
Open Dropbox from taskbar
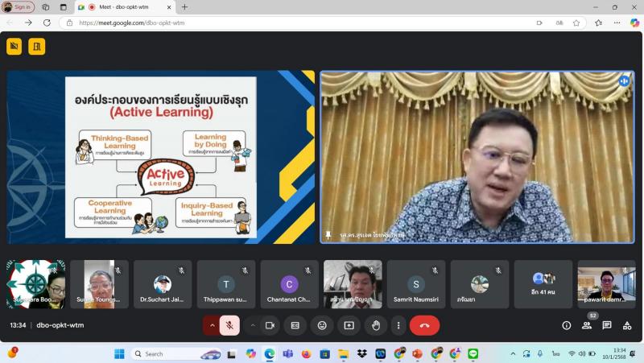[x=361, y=353]
